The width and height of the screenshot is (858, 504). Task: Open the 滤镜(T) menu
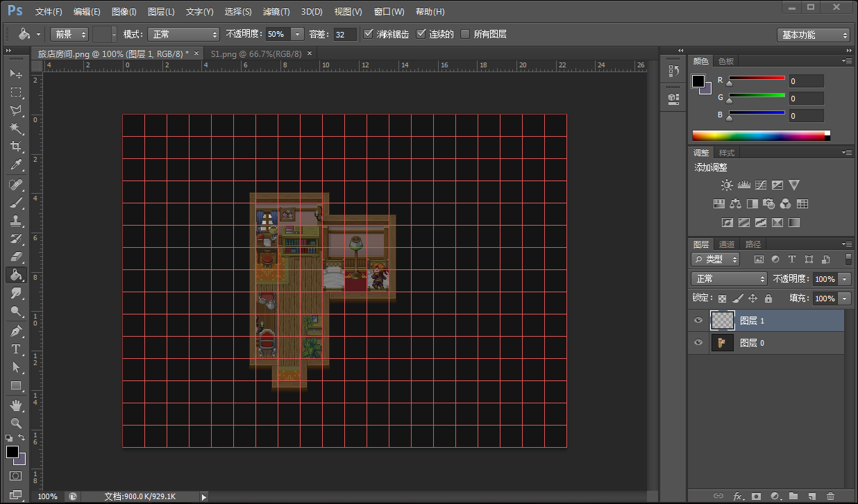point(276,12)
